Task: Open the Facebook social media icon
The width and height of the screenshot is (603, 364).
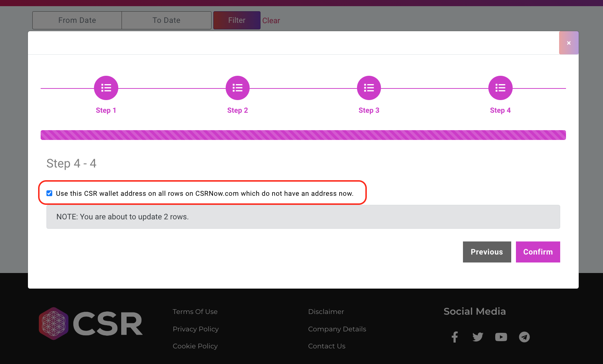Action: click(455, 337)
